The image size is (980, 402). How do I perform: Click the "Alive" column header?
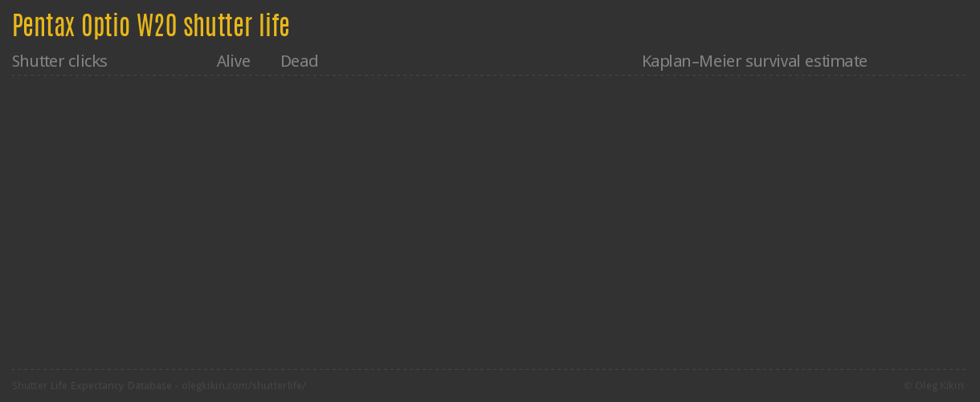point(233,61)
